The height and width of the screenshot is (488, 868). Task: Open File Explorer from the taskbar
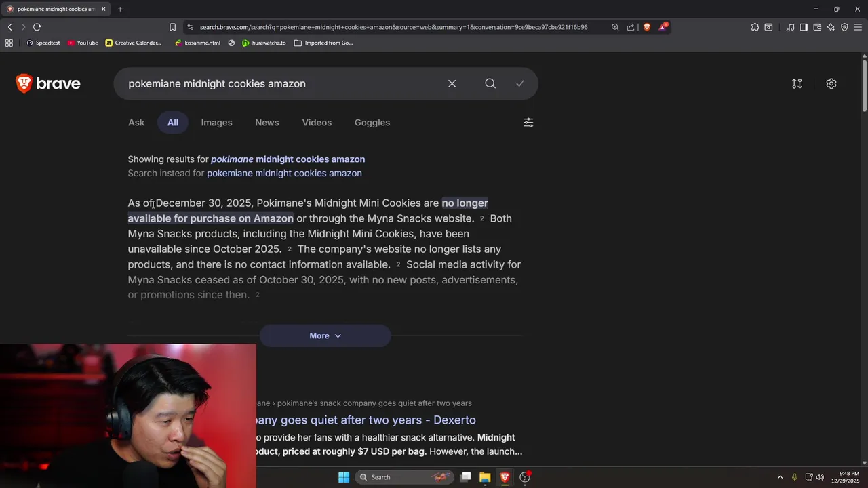(485, 477)
